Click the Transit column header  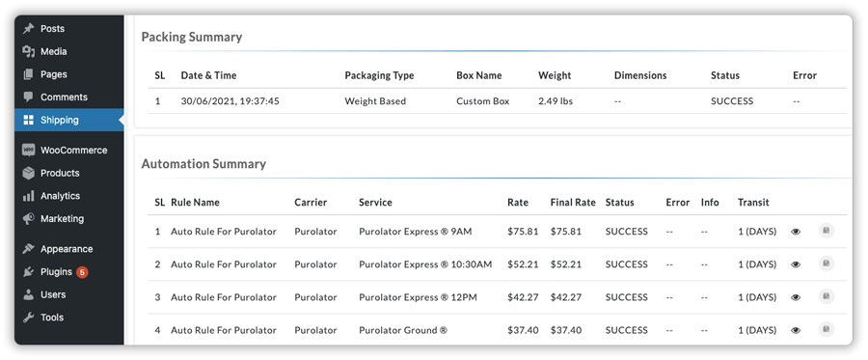click(753, 202)
